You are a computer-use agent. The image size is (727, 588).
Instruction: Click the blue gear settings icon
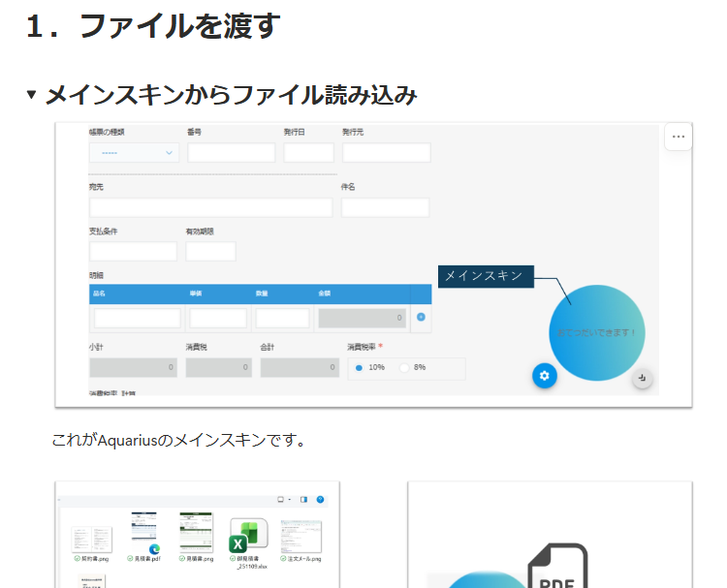click(545, 375)
